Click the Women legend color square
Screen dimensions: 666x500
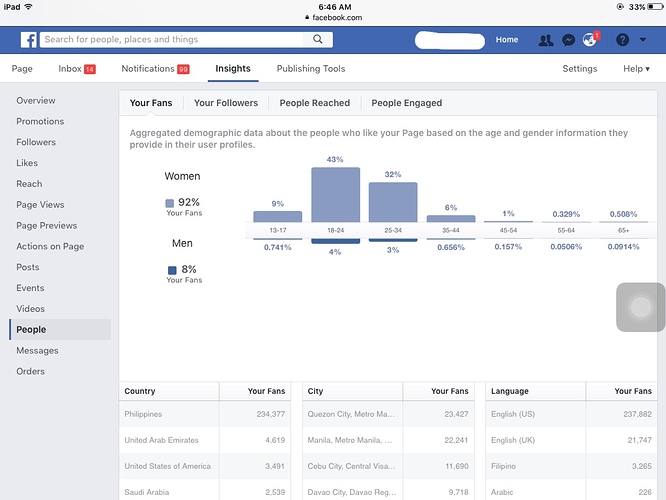point(169,203)
